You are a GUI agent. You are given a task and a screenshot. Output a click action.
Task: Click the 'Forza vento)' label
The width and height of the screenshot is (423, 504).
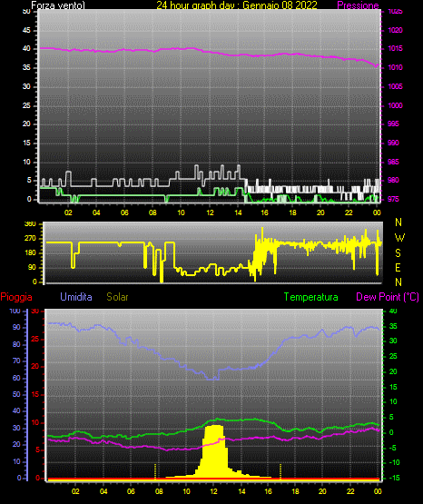(58, 5)
